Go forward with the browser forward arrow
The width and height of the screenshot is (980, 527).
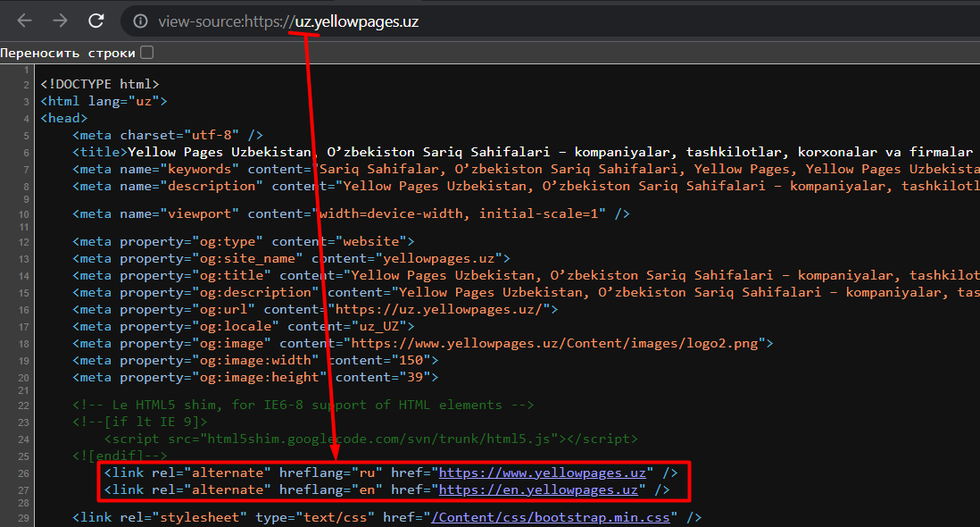coord(60,21)
